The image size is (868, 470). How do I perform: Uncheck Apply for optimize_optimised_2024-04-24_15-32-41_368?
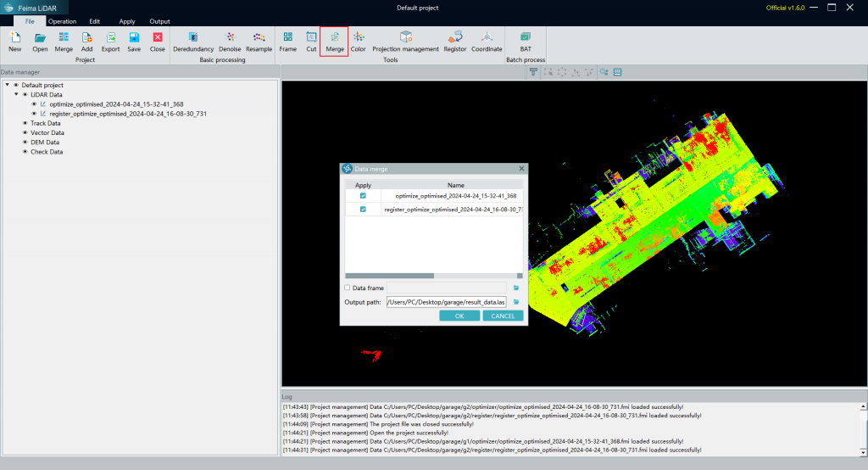(363, 196)
